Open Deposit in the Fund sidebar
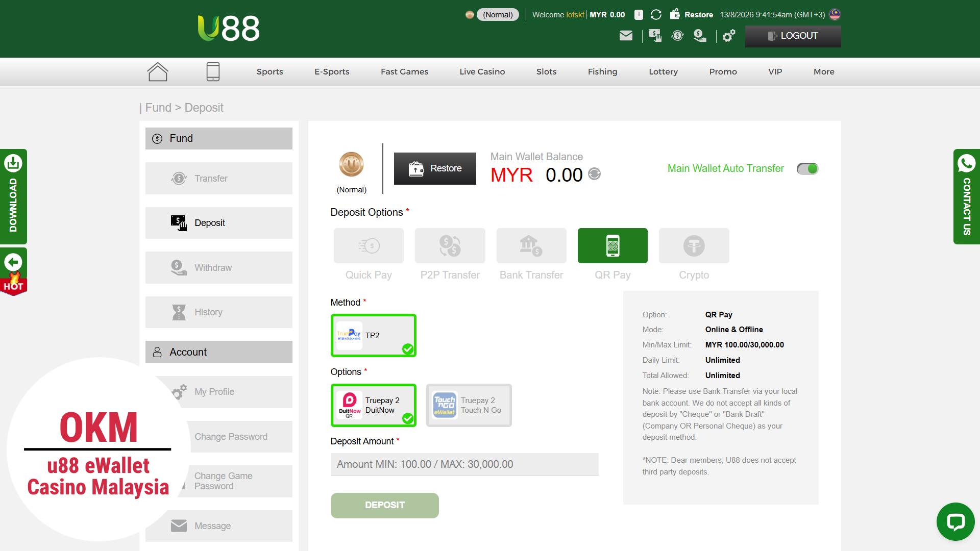 [219, 223]
